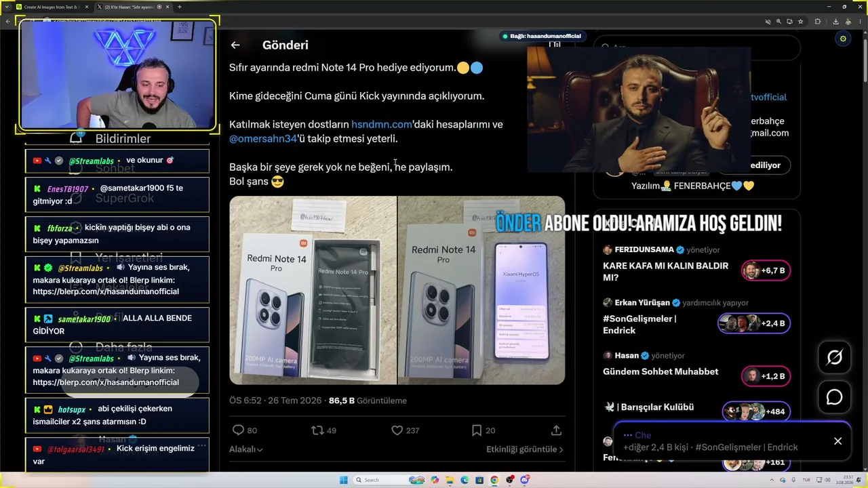Close the #SonGelişmeler Endrick popup

tap(838, 441)
